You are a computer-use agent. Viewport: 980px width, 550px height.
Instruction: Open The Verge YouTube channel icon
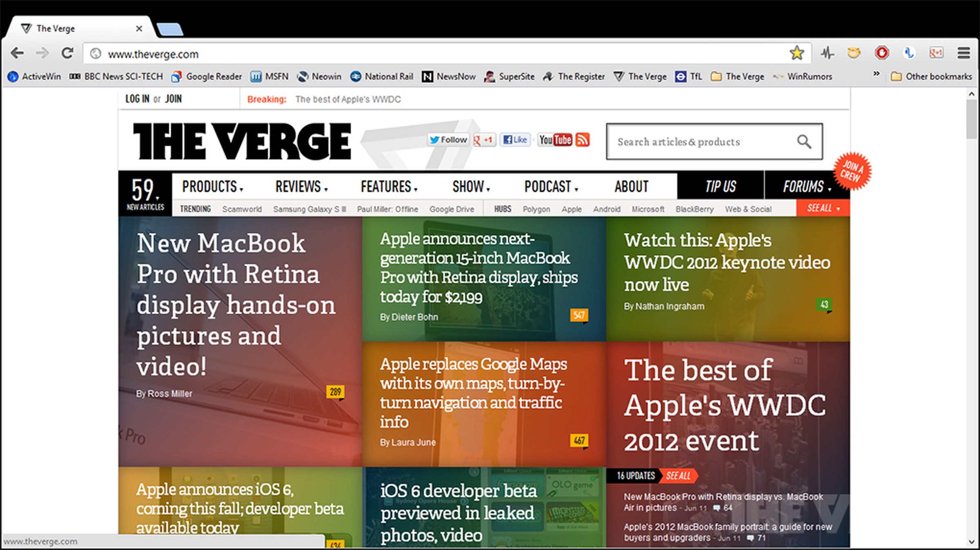click(x=555, y=140)
